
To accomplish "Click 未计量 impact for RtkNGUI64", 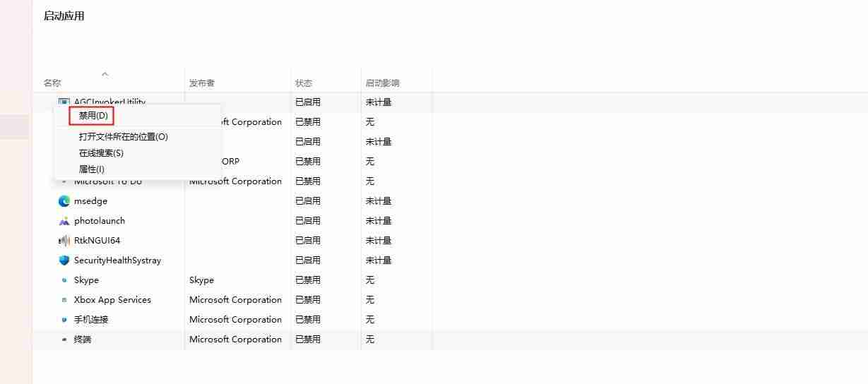I will (x=379, y=241).
